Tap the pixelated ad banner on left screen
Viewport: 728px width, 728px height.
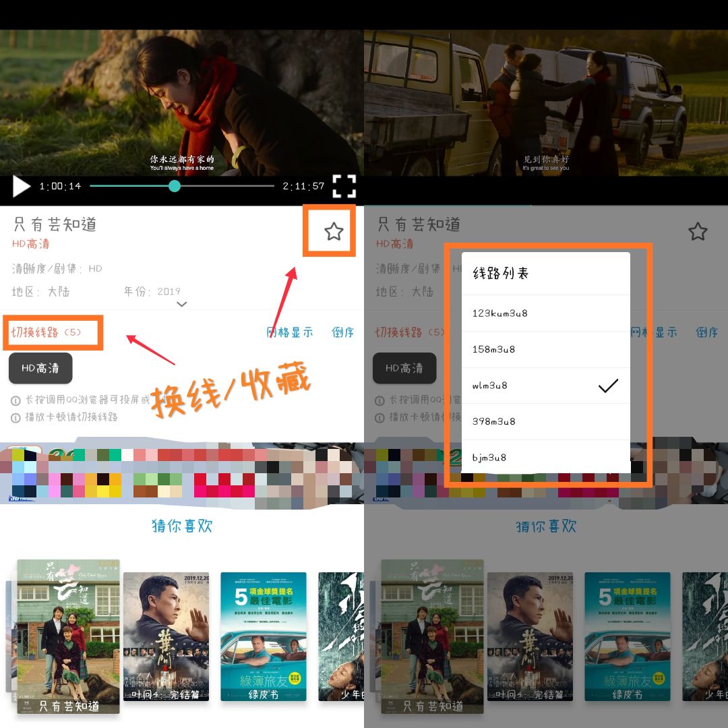[182, 474]
